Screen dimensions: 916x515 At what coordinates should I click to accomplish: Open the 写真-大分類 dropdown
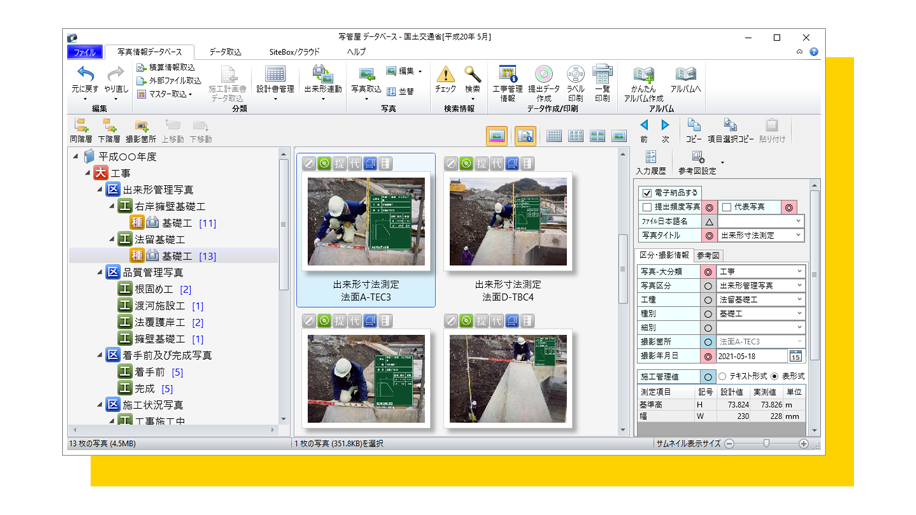coord(799,272)
